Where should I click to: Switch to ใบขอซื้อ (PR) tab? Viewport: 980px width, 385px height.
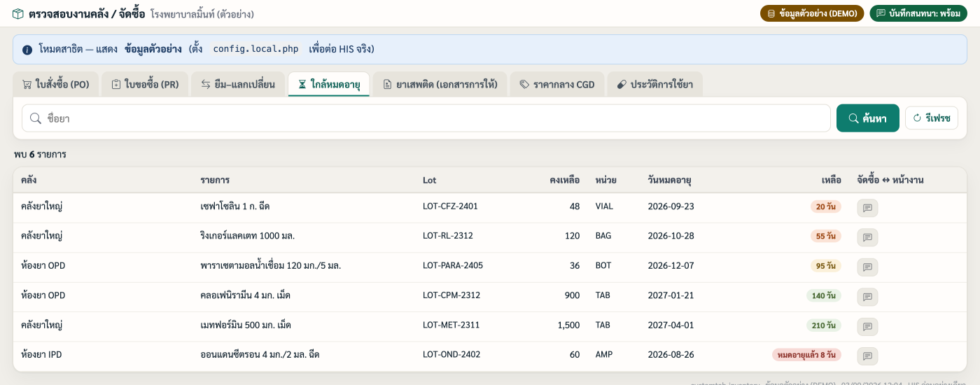tap(145, 85)
